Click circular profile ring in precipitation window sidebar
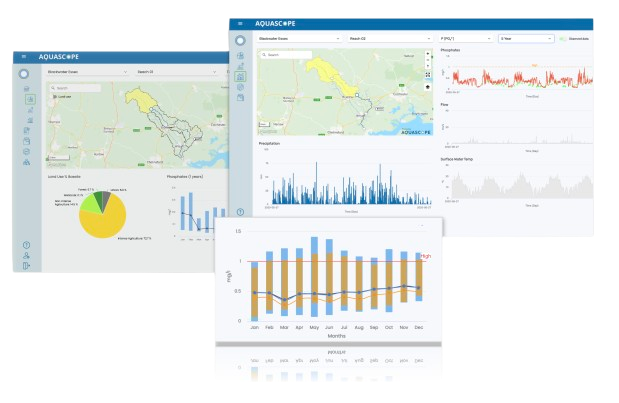Image resolution: width=619 pixels, height=403 pixels. click(240, 40)
